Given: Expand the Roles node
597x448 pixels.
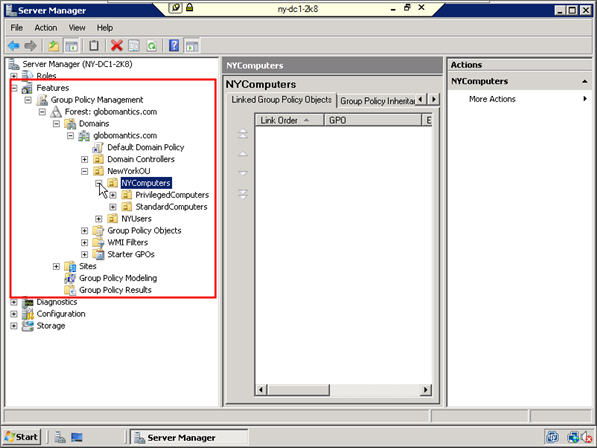Looking at the screenshot, I should point(14,76).
